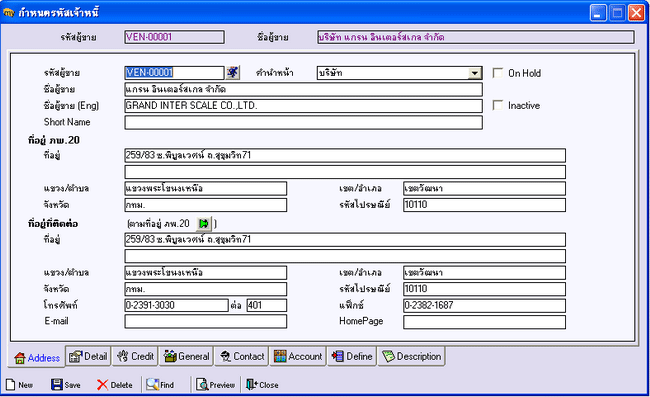Click the General tab icon

(170, 356)
